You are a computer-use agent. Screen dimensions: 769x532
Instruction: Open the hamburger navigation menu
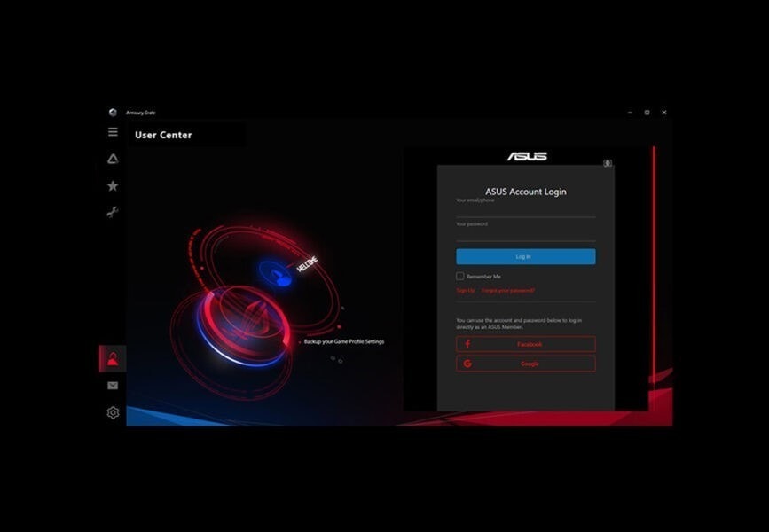pyautogui.click(x=113, y=132)
